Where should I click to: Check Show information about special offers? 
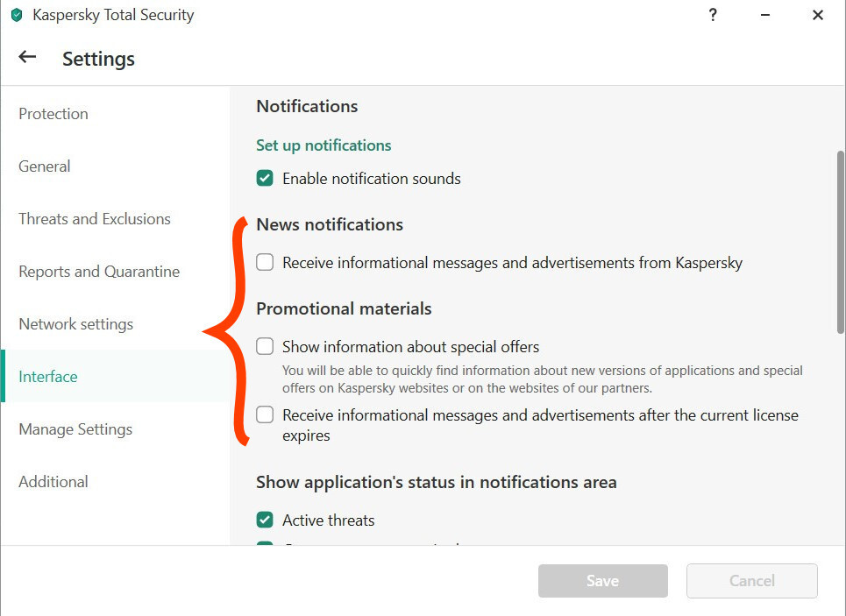265,346
